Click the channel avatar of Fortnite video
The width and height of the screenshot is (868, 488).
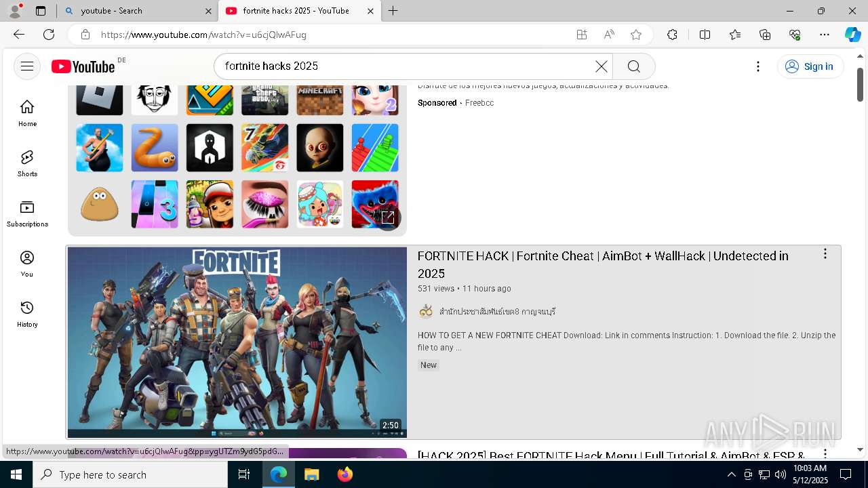426,311
